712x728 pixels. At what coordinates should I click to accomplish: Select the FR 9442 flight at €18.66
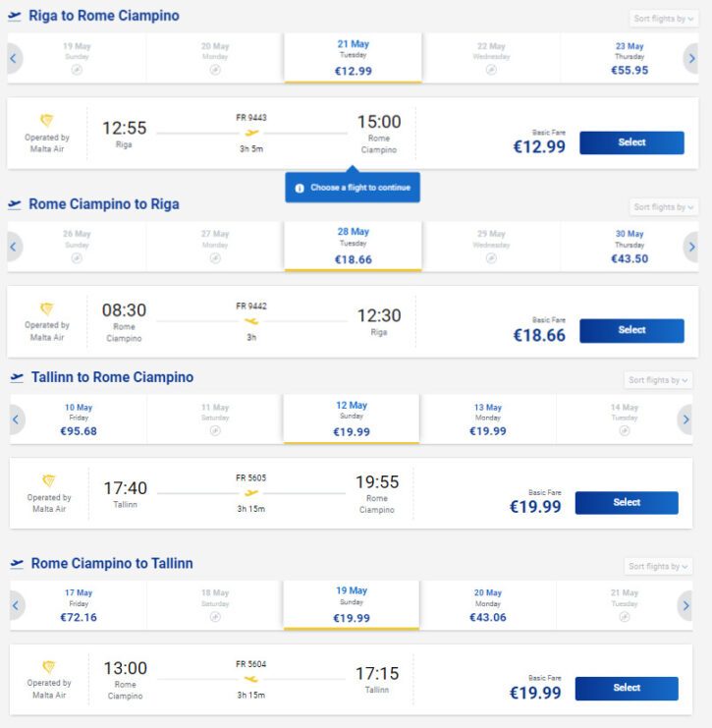click(x=631, y=330)
